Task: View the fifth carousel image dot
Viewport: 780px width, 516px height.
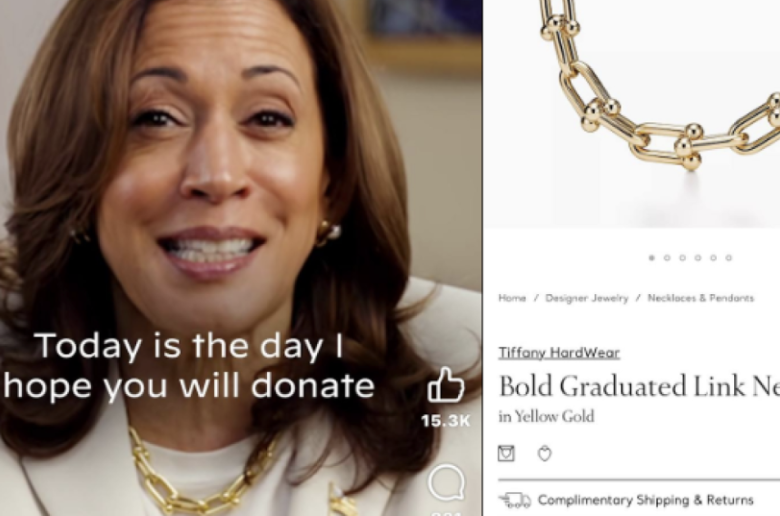Action: 713,258
